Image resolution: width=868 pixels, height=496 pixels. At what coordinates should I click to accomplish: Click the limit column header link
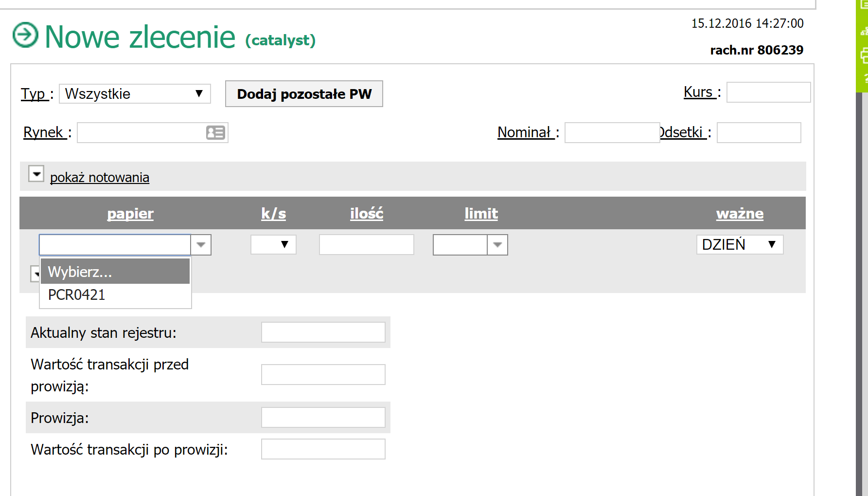(x=481, y=214)
